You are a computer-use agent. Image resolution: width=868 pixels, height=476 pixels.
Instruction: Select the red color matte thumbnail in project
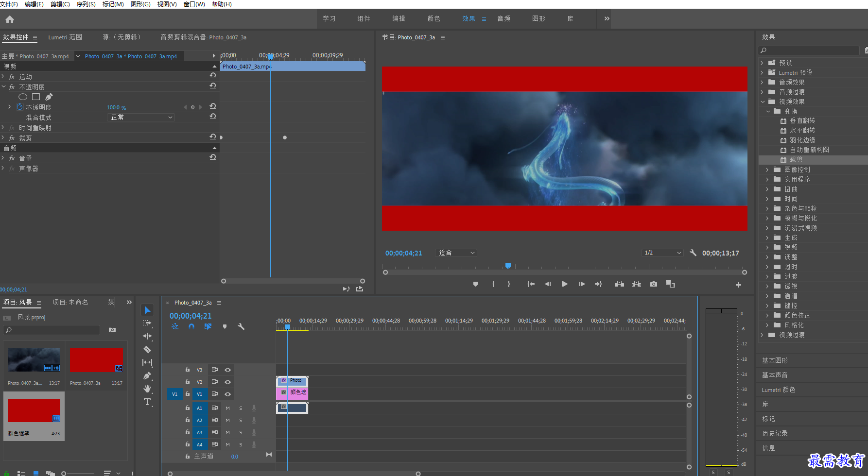click(34, 410)
